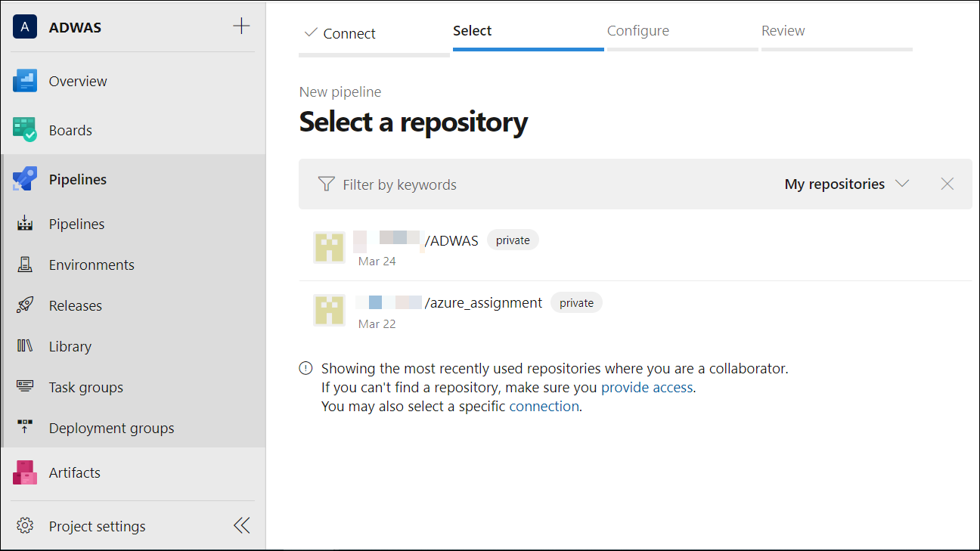Image resolution: width=980 pixels, height=551 pixels.
Task: Open the Library section
Action: point(70,345)
